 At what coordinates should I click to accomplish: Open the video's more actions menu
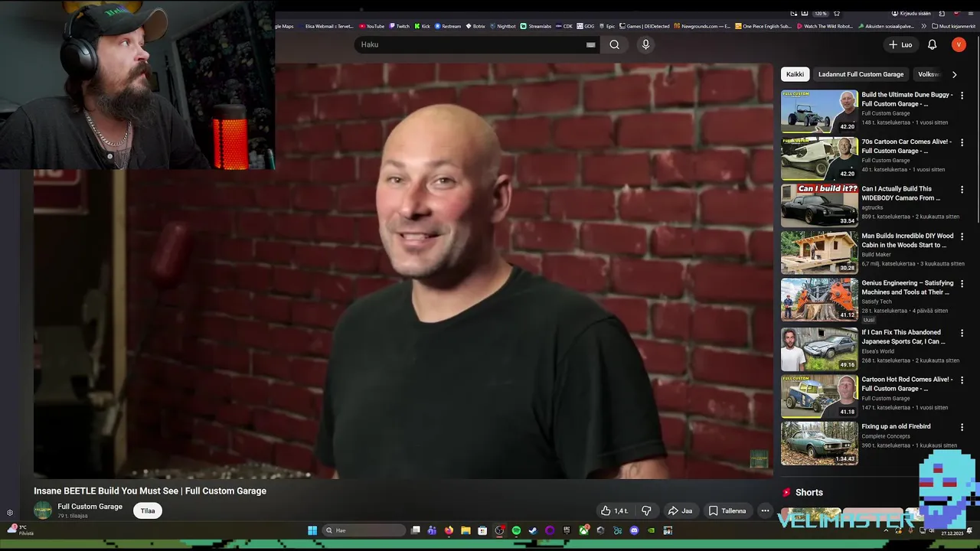[x=765, y=510]
